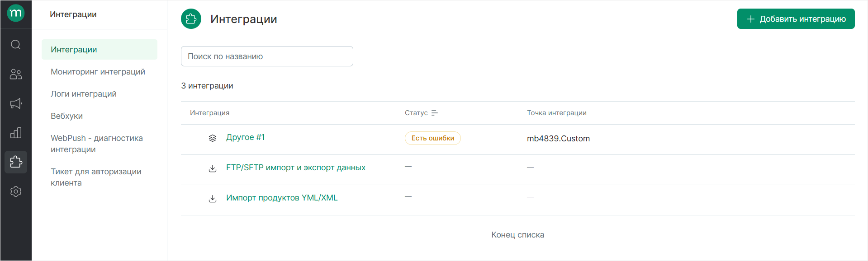Image resolution: width=868 pixels, height=261 pixels.
Task: Open WebPush - диагностика интеграции
Action: click(x=96, y=144)
